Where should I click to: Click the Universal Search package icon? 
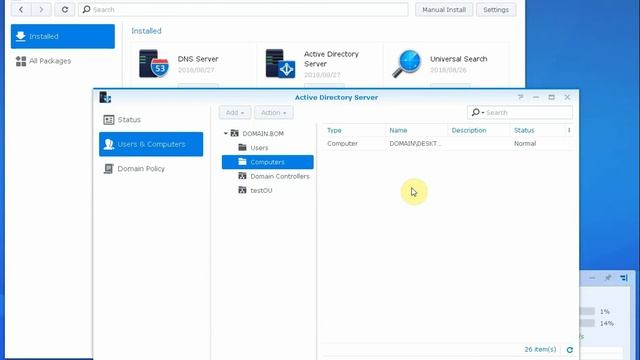(x=407, y=64)
